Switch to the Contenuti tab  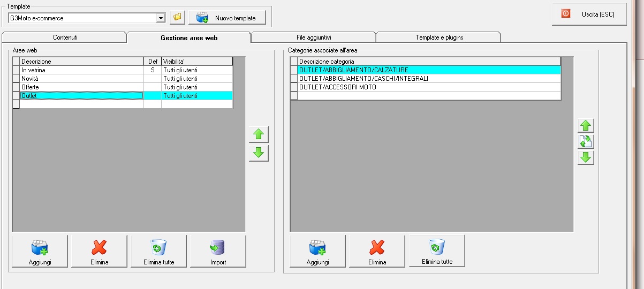pos(65,37)
